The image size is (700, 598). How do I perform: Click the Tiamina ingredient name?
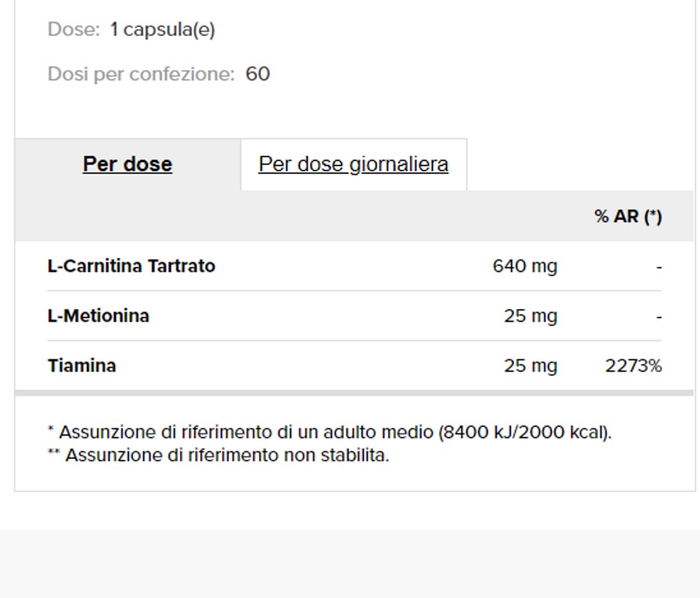pyautogui.click(x=82, y=366)
